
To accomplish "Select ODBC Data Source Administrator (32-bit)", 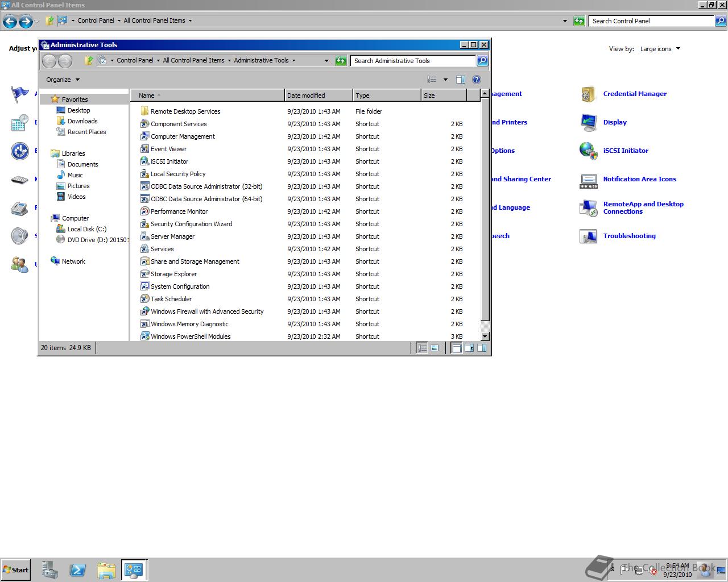I will (206, 186).
